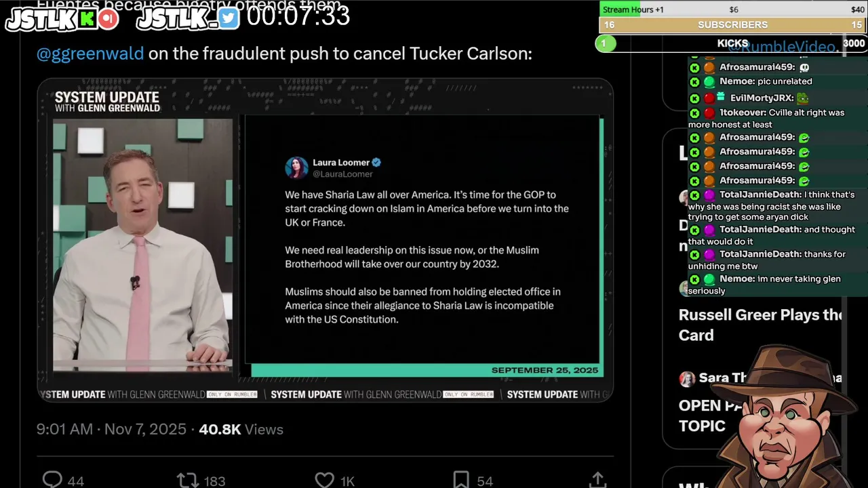Click the Kick logo next to the first JSTLK
The height and width of the screenshot is (488, 868).
[x=87, y=19]
